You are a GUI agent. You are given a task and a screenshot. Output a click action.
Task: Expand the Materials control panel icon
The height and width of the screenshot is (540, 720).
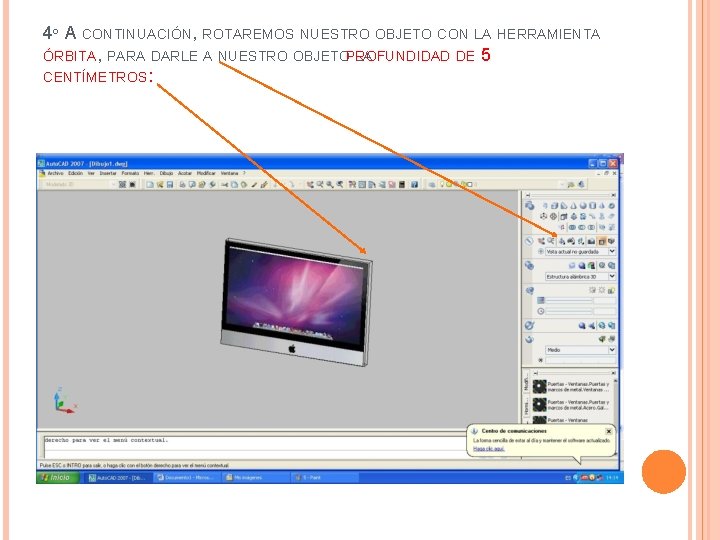point(529,326)
